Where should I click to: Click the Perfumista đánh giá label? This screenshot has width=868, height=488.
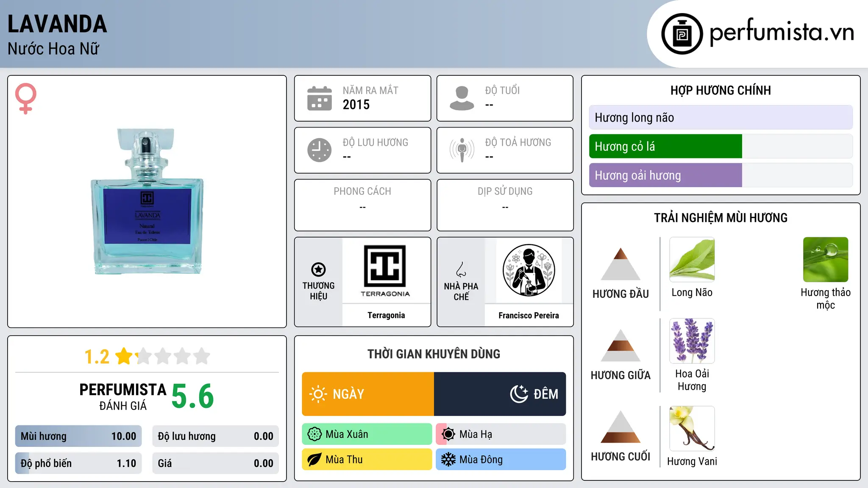(123, 396)
